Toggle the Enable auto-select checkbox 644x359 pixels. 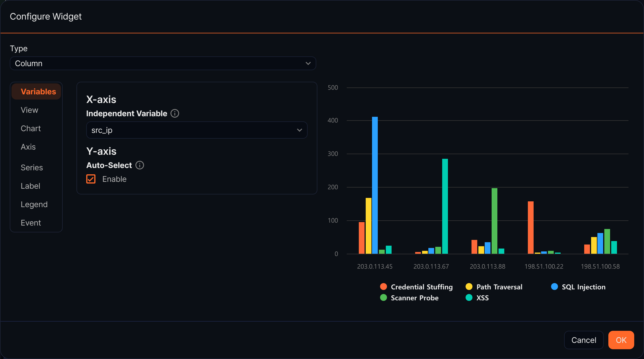point(91,179)
